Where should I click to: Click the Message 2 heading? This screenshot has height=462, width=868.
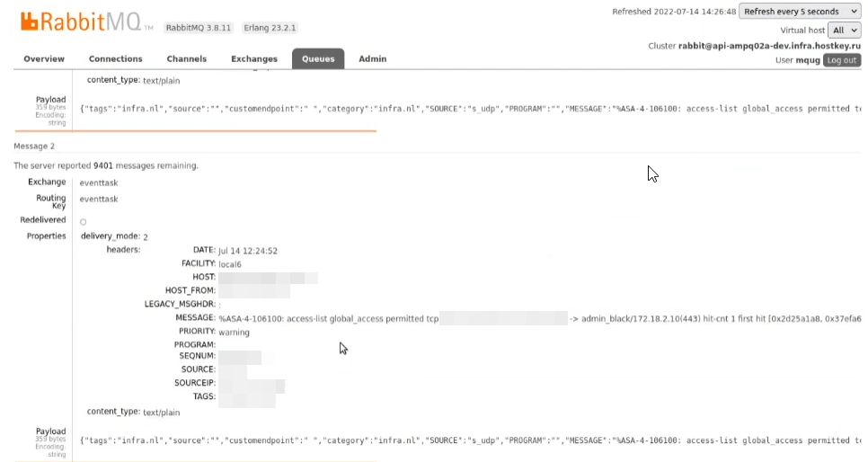[x=34, y=146]
